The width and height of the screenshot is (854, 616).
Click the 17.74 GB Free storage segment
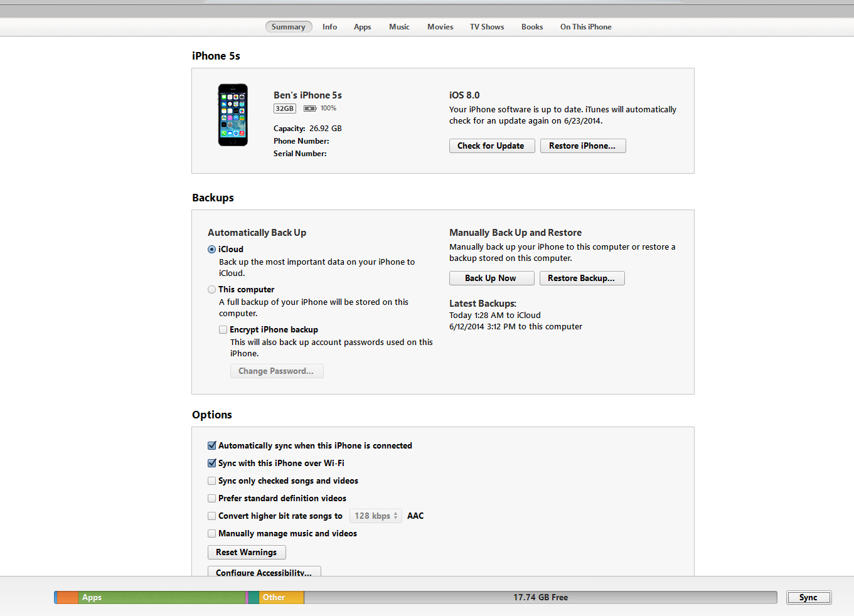click(540, 597)
